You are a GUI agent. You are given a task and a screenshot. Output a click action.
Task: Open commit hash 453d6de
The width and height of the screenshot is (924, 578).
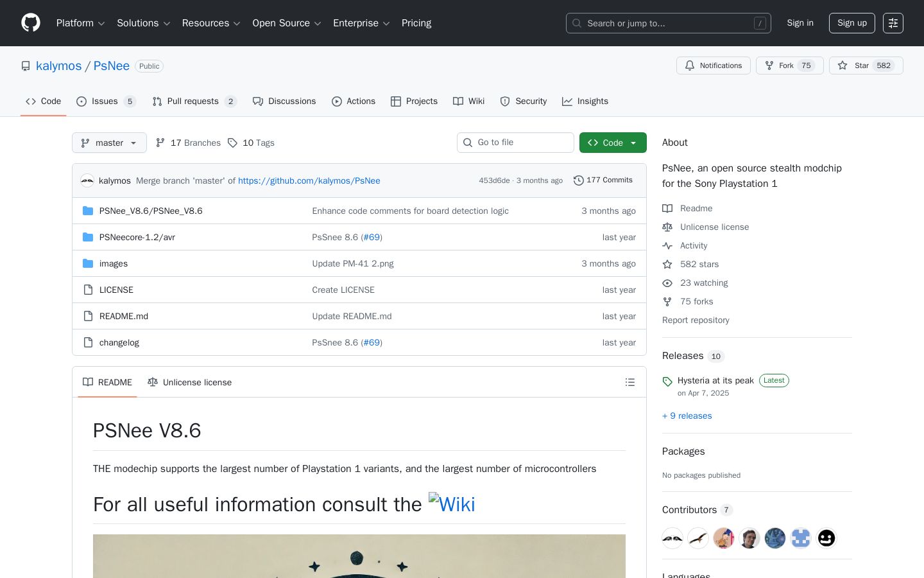[494, 180]
